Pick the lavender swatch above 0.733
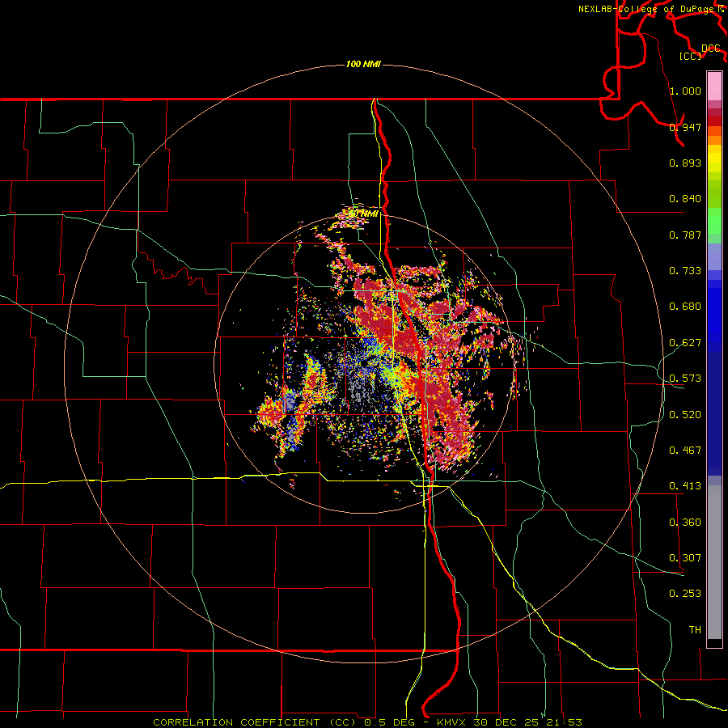This screenshot has width=728, height=728. coord(714,256)
